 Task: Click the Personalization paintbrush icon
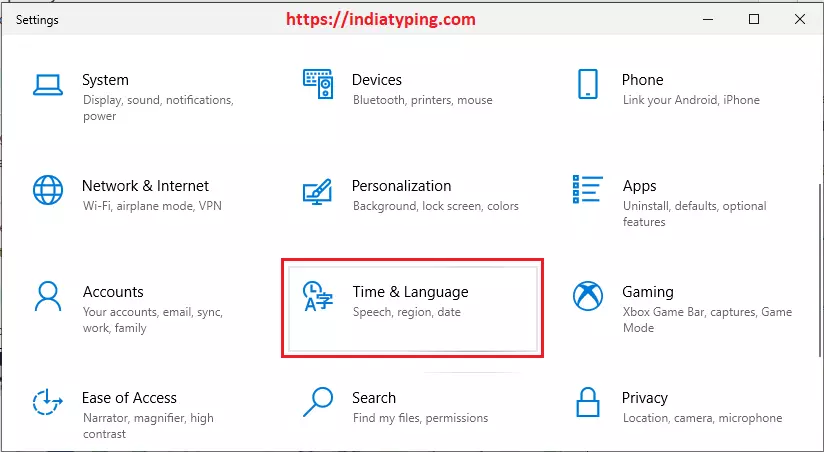(317, 192)
